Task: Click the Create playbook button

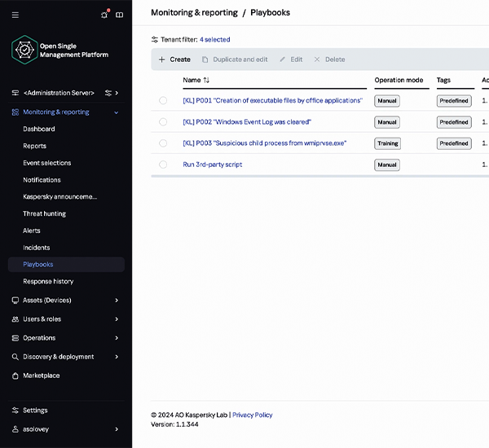Action: point(174,59)
